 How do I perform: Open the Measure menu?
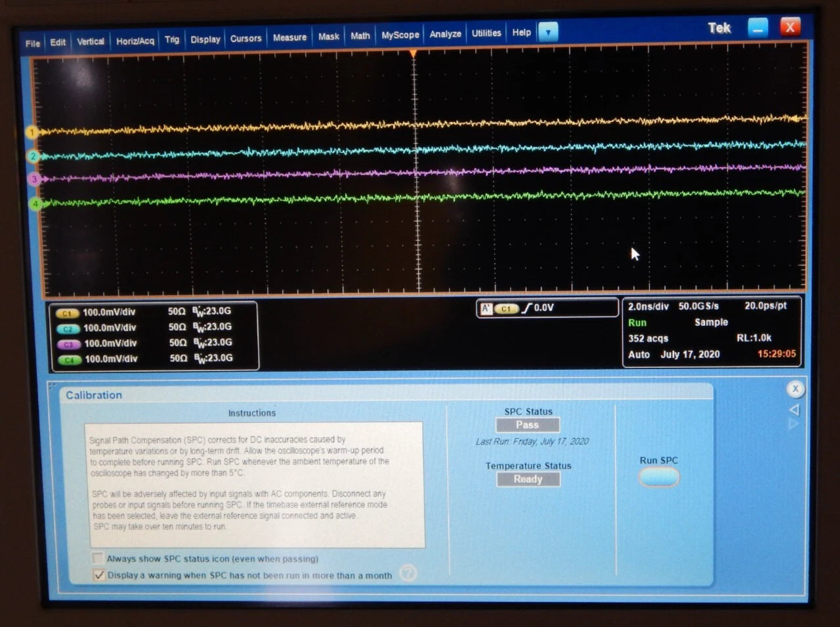[x=289, y=37]
